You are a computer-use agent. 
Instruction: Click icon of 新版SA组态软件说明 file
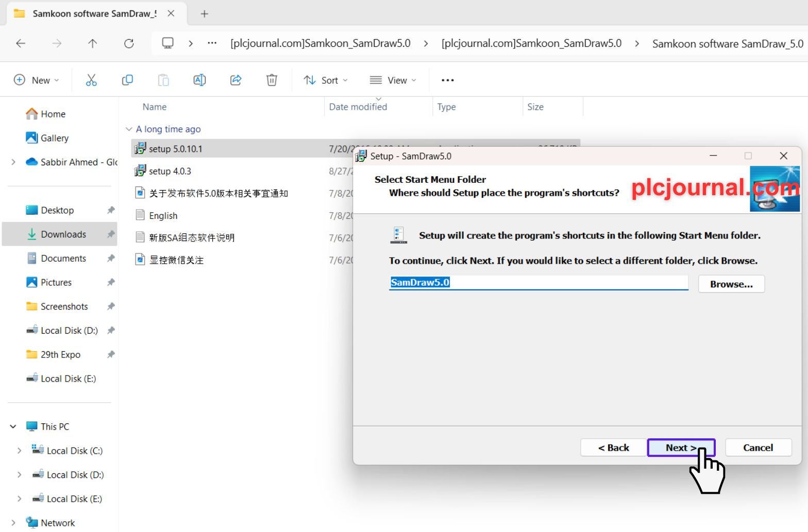[x=140, y=237]
